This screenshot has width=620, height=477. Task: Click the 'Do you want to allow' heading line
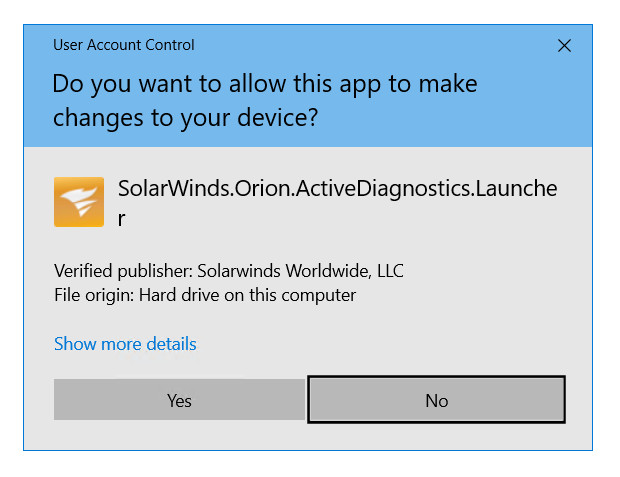pyautogui.click(x=265, y=84)
